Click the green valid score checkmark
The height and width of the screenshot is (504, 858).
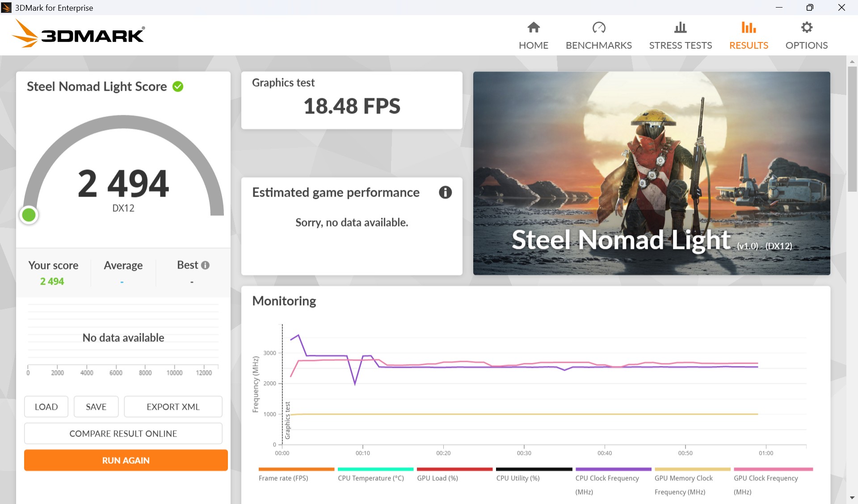178,87
